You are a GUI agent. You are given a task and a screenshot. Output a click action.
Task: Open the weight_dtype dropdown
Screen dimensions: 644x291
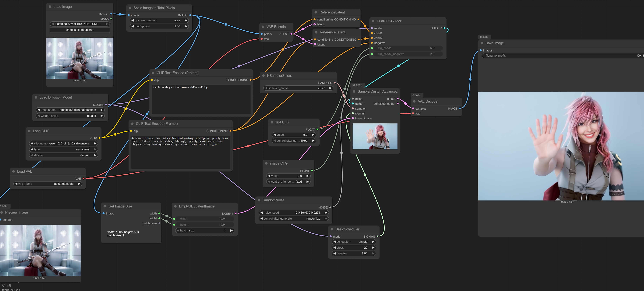pyautogui.click(x=70, y=116)
